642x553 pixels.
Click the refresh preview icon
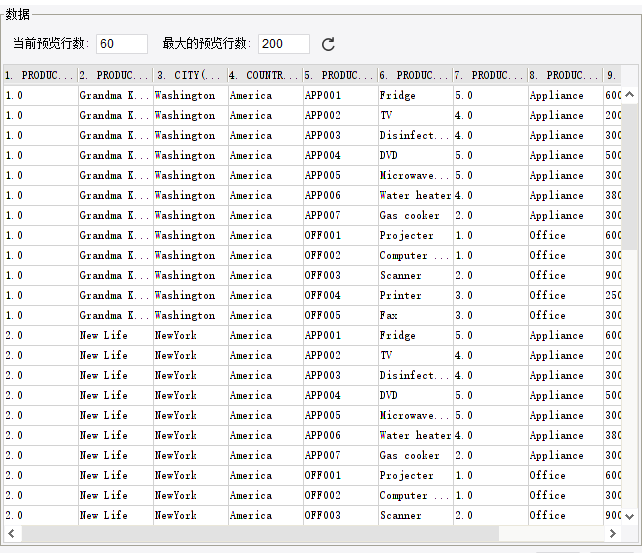(x=328, y=44)
